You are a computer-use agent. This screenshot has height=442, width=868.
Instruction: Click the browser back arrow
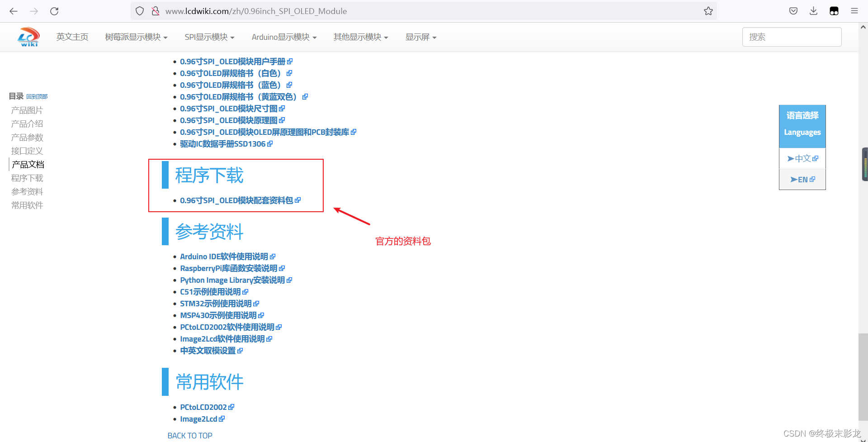pyautogui.click(x=14, y=11)
